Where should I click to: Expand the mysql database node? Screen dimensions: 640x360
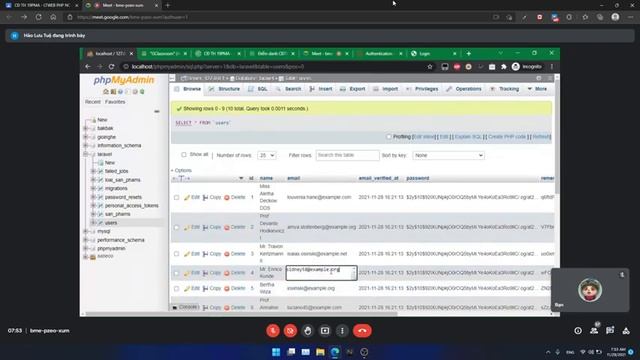click(86, 231)
